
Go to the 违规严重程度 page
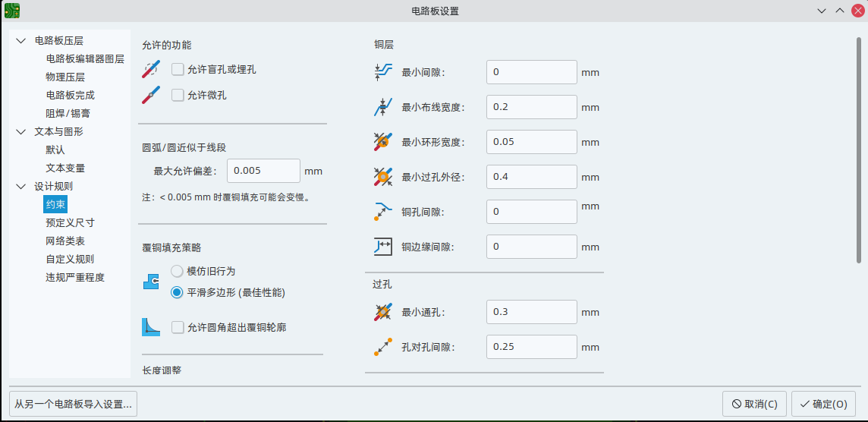tap(75, 278)
